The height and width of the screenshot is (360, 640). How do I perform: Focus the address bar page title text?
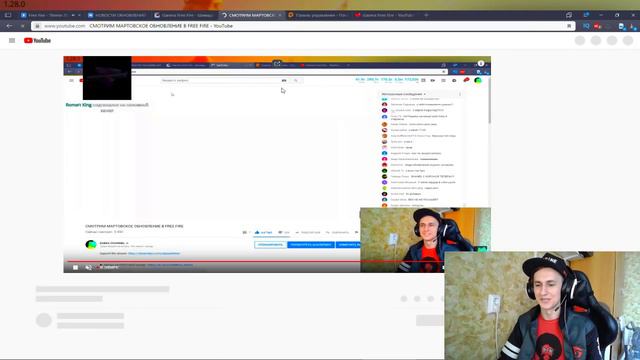(161, 26)
